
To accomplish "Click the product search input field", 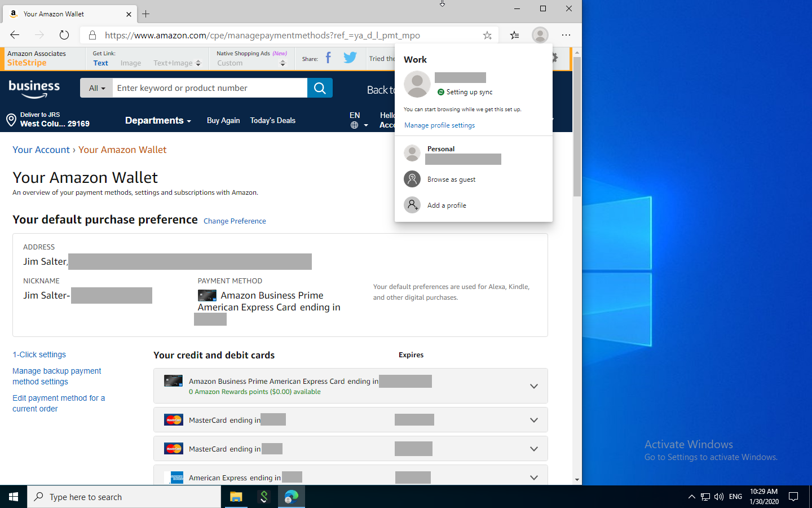I will tap(210, 88).
